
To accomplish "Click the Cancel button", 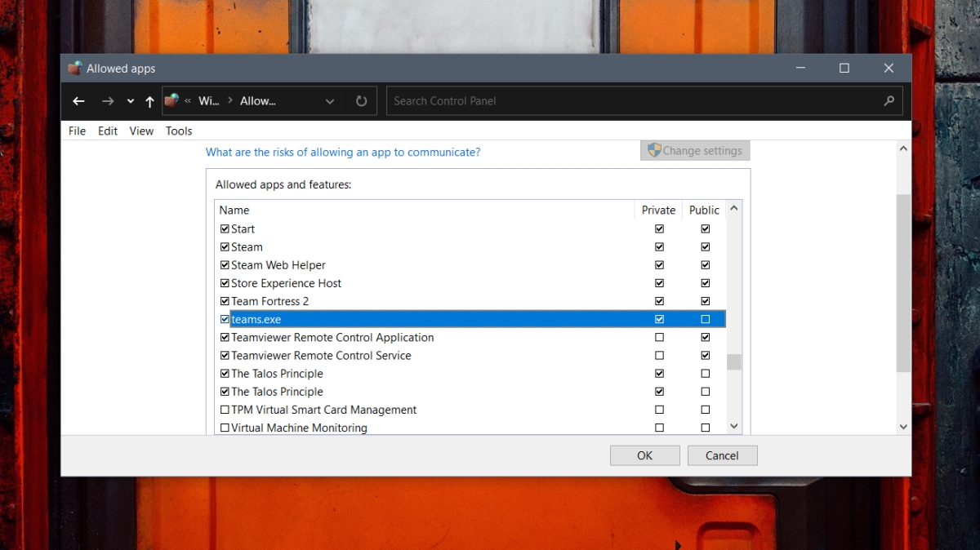I will pyautogui.click(x=723, y=455).
